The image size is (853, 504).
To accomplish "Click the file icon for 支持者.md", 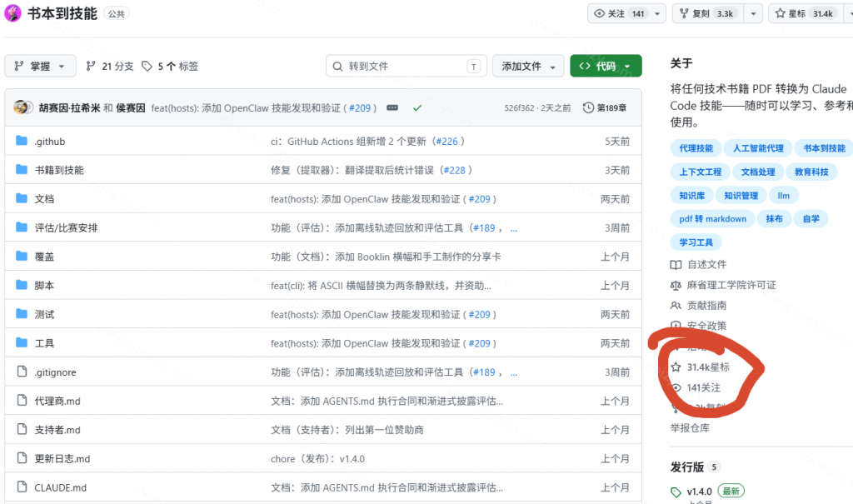I will tap(22, 429).
